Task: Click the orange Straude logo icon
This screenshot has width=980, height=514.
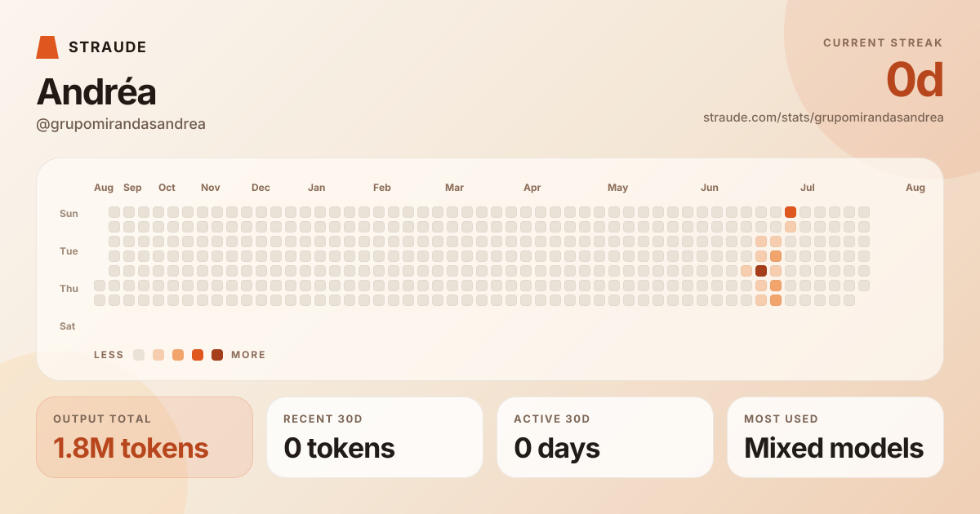Action: click(x=47, y=47)
